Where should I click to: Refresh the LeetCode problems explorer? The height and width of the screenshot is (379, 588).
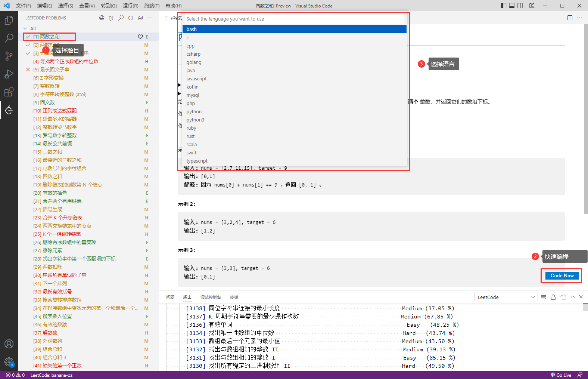pyautogui.click(x=131, y=18)
